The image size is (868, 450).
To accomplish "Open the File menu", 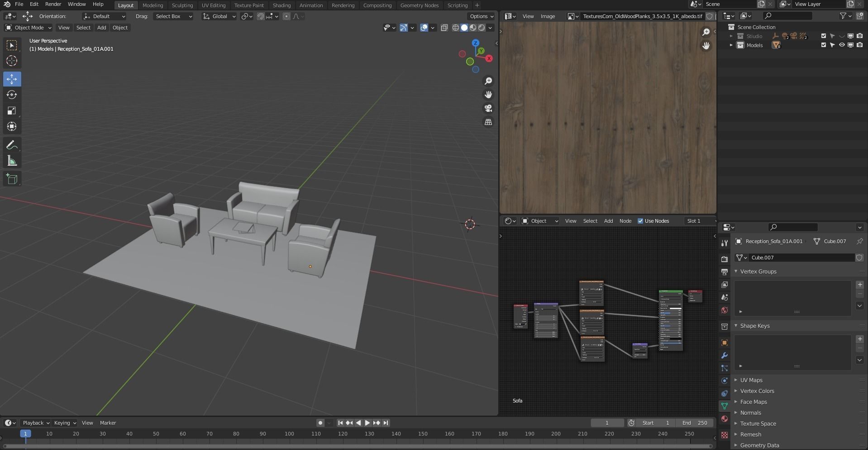I will point(19,4).
